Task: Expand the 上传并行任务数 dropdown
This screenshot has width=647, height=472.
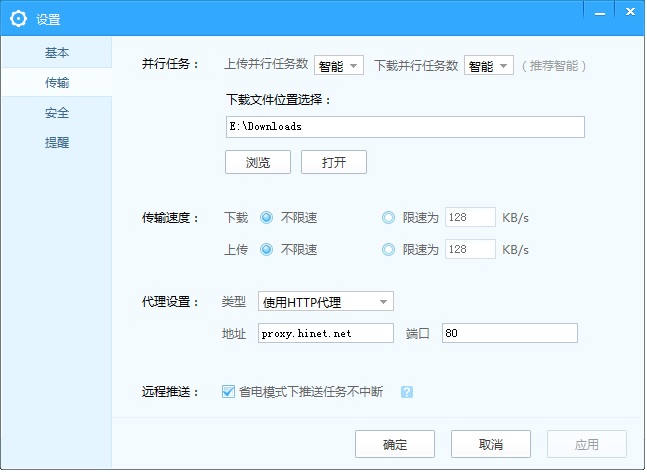Action: (339, 65)
